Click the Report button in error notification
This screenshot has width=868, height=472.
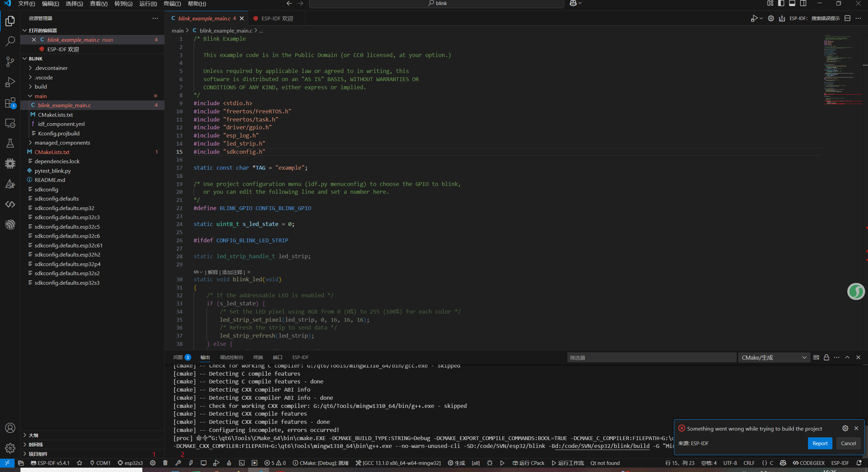coord(820,443)
